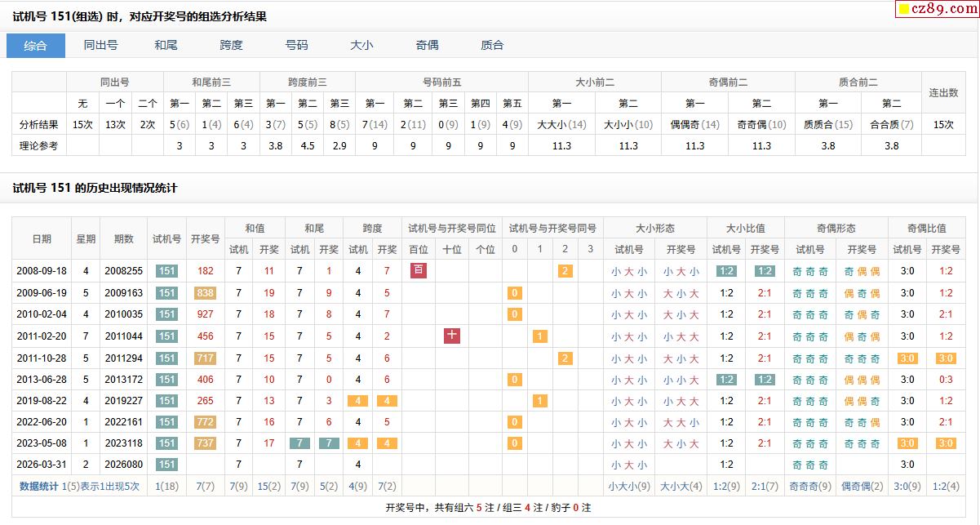Go to the 奇偶 tab
Screen dimensions: 980x525
(427, 46)
